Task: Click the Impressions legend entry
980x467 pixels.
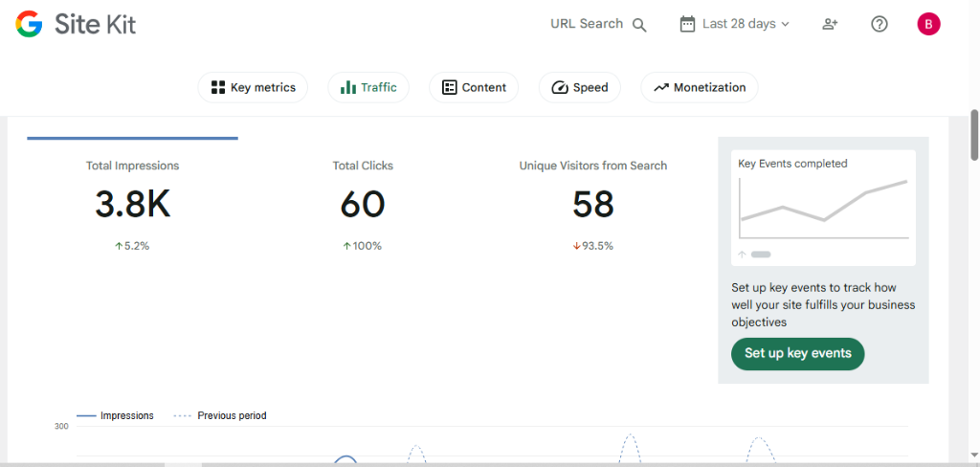Action: [115, 415]
